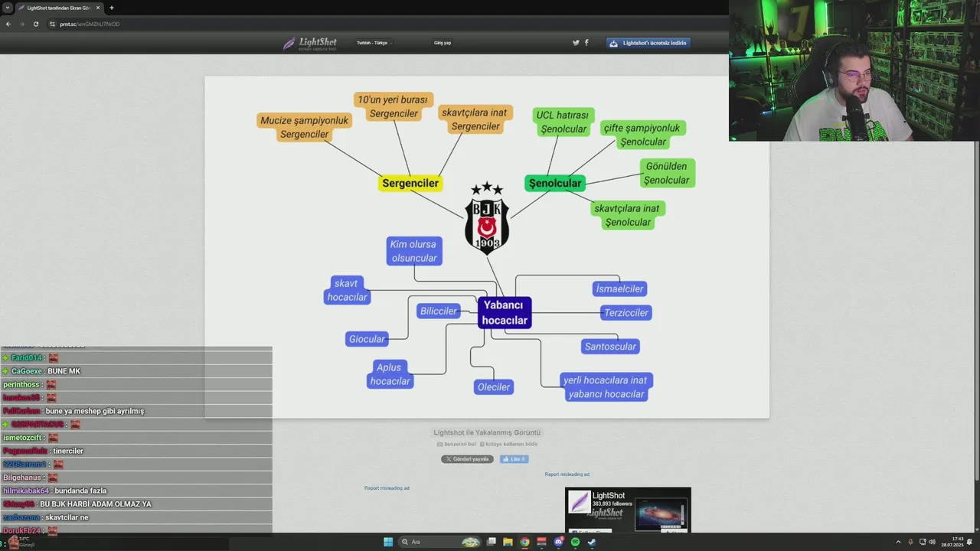
Task: Click the Giocular node
Action: (x=367, y=339)
